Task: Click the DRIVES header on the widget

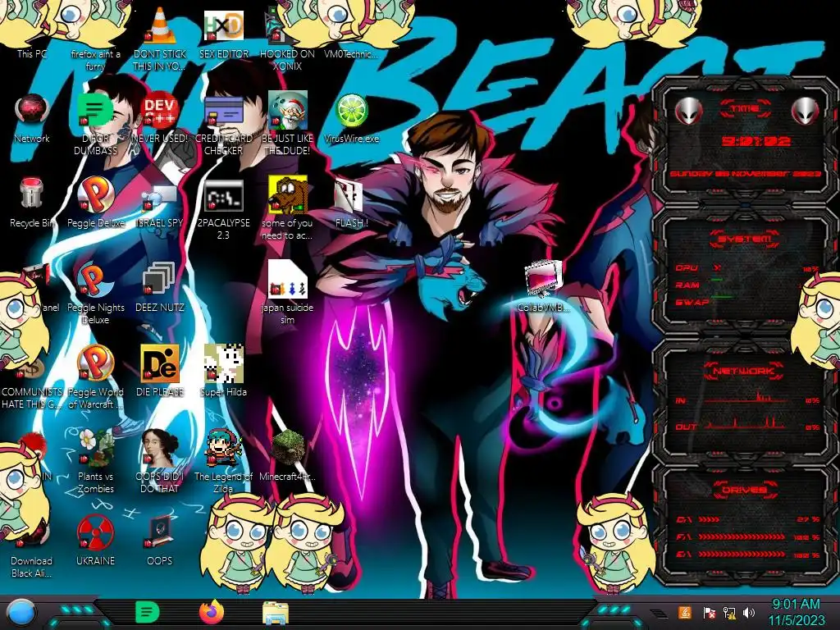Action: click(x=745, y=490)
